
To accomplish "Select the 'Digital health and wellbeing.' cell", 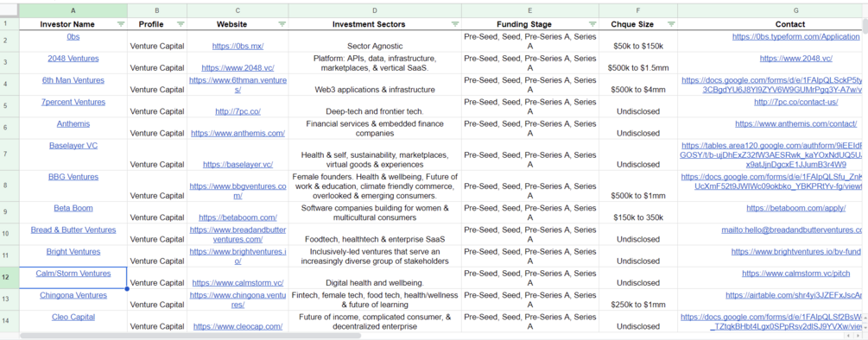I will click(376, 278).
